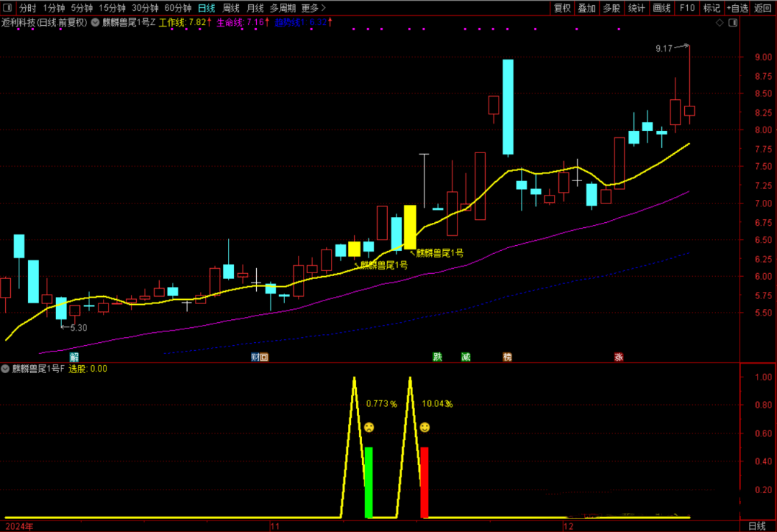
Task: Click the +自选 add to watchlist button
Action: coord(737,9)
